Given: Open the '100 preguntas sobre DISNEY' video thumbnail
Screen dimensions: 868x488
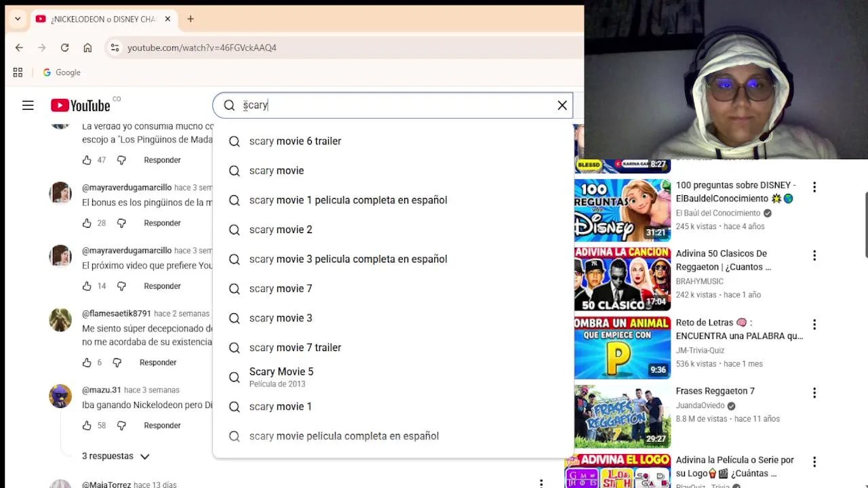Looking at the screenshot, I should tap(623, 210).
